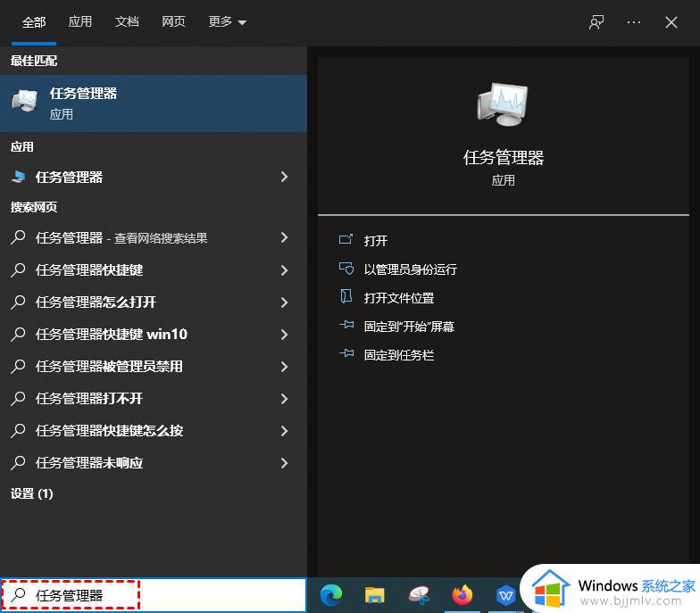The width and height of the screenshot is (700, 613).
Task: Click the 任务管理器 icon in best match
Action: 25,101
